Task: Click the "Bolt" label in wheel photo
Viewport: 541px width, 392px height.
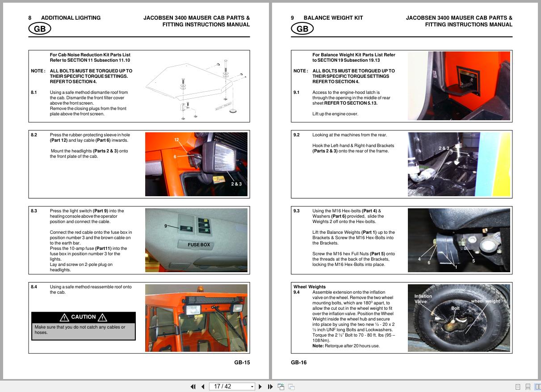Action: (455, 308)
